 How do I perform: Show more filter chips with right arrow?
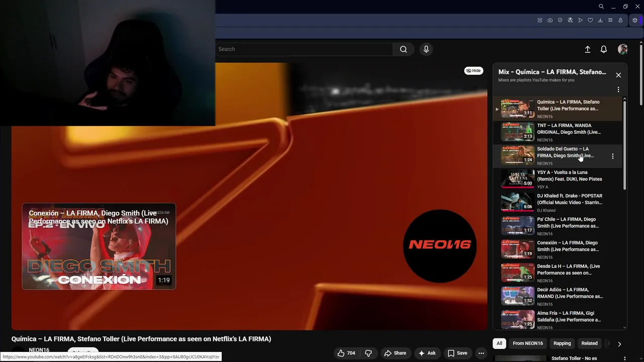[619, 344]
